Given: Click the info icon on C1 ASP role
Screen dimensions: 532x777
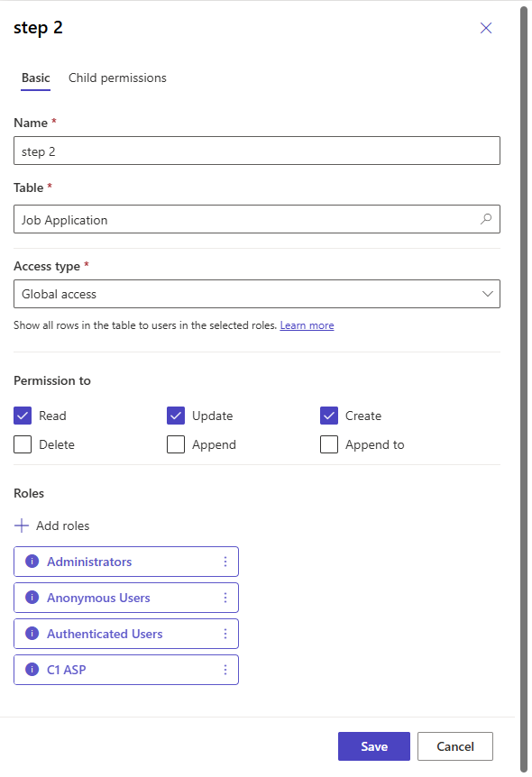Looking at the screenshot, I should coord(30,669).
